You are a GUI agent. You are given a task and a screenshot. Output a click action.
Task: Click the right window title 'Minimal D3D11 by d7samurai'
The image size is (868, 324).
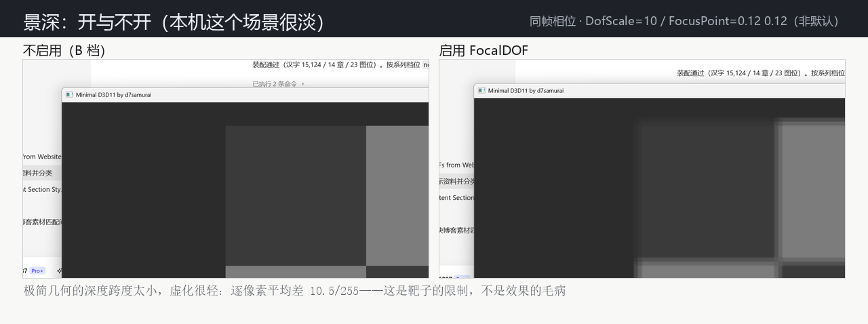(x=526, y=90)
